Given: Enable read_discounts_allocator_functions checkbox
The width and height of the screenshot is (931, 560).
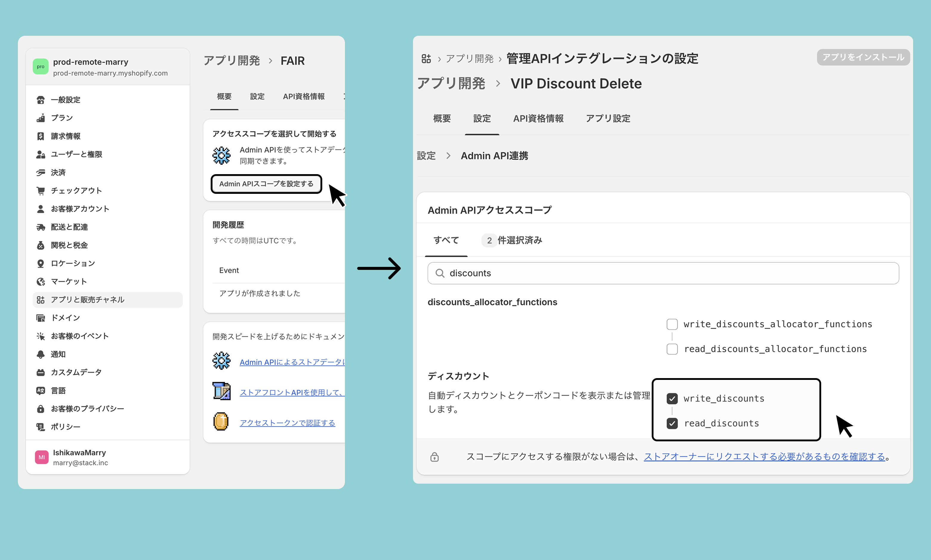Looking at the screenshot, I should point(672,349).
